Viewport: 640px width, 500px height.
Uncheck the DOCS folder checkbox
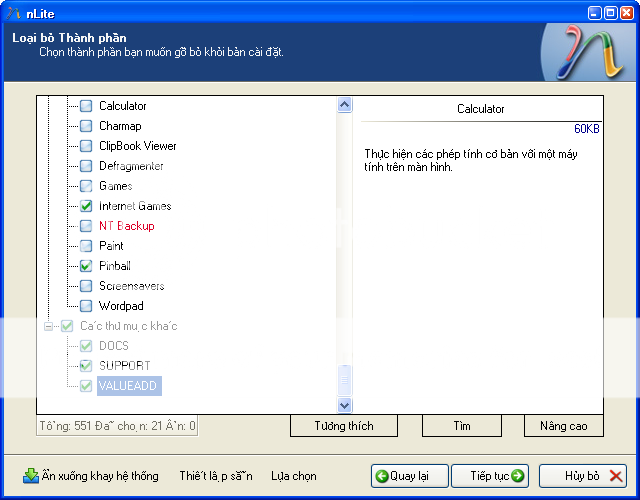pyautogui.click(x=86, y=346)
